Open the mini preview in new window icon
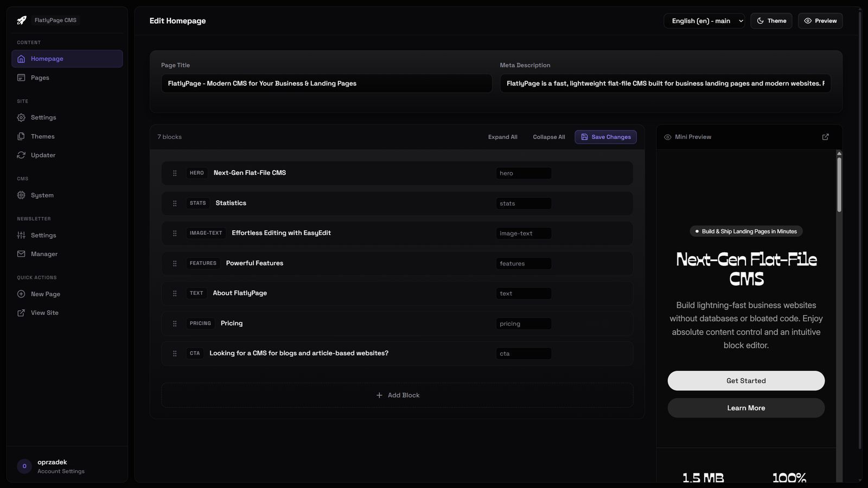Screen dimensions: 868x488 coord(825,137)
